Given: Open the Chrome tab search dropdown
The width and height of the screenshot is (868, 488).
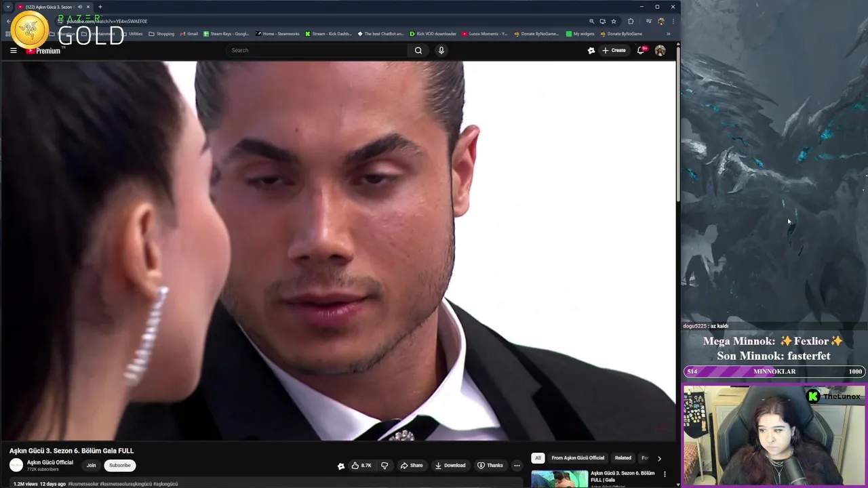Looking at the screenshot, I should [8, 7].
